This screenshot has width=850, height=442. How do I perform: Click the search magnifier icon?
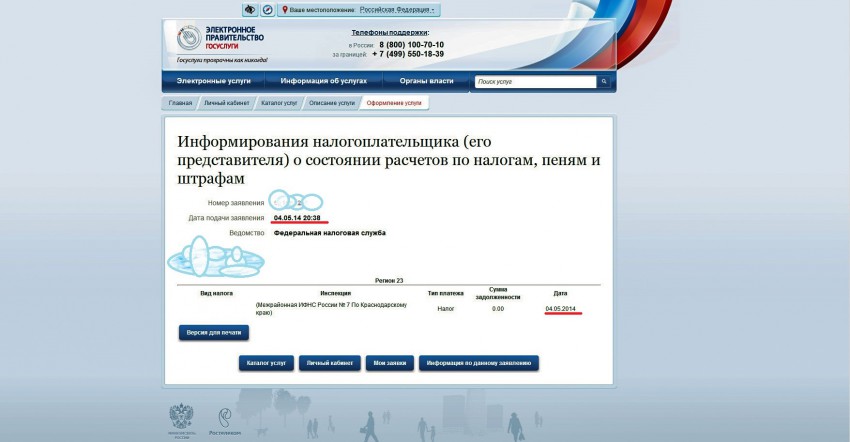click(x=604, y=81)
